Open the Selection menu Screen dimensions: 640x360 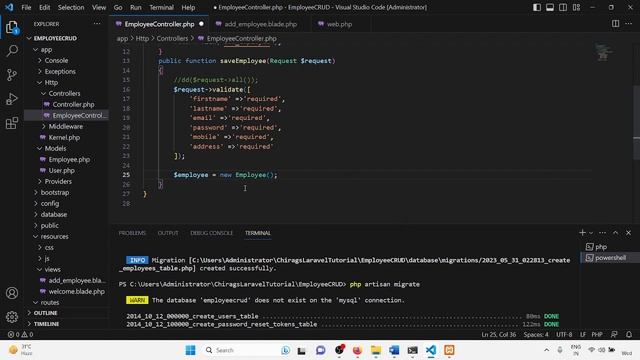point(71,7)
